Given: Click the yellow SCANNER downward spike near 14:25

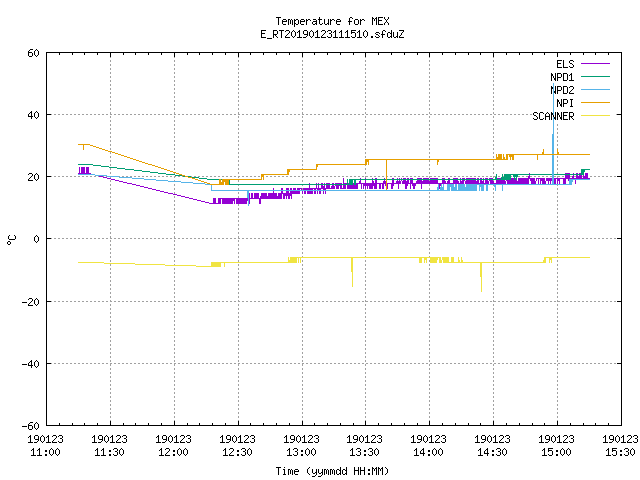Looking at the screenshot, I should [481, 278].
